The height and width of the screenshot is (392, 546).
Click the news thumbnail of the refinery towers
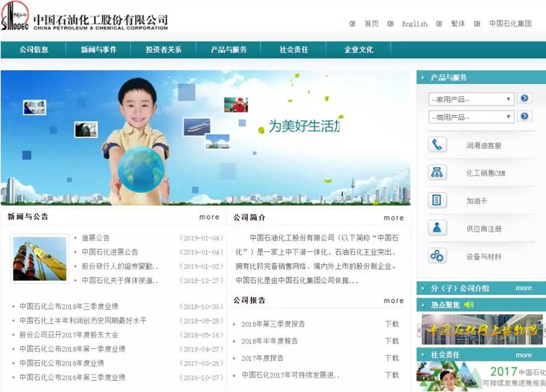click(x=40, y=258)
